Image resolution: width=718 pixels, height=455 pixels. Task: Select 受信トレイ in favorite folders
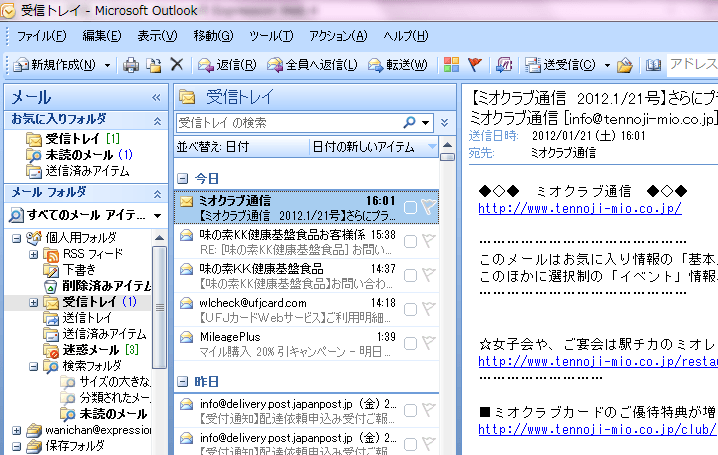tap(72, 138)
